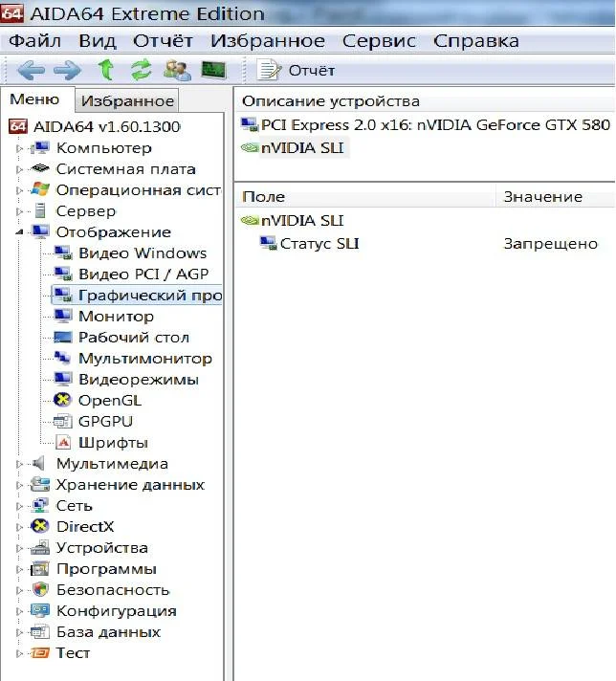Click the Тест benchmark icon
Viewport: 616px width, 681px height.
[x=40, y=652]
